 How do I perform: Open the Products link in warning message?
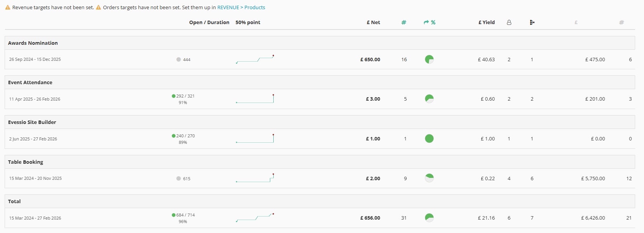coord(255,7)
